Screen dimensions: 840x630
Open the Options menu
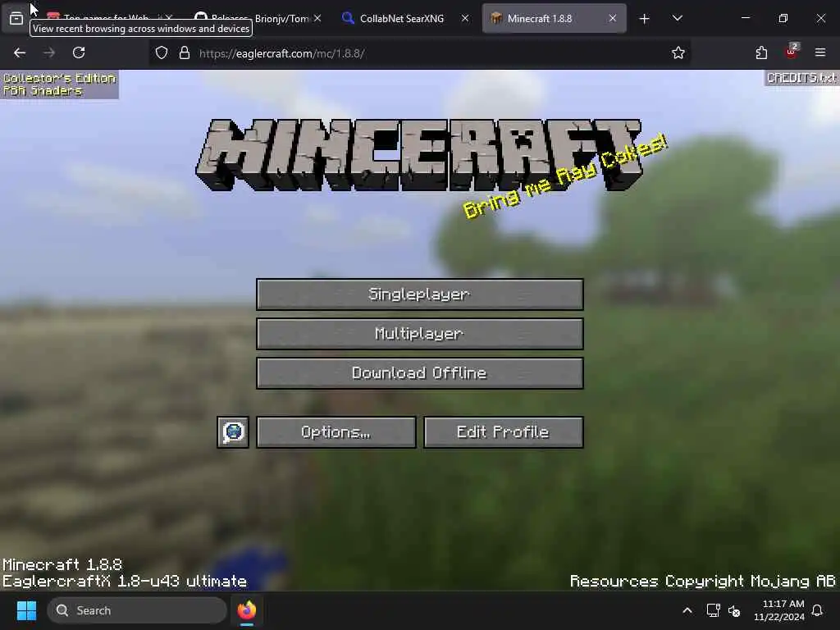tap(336, 431)
